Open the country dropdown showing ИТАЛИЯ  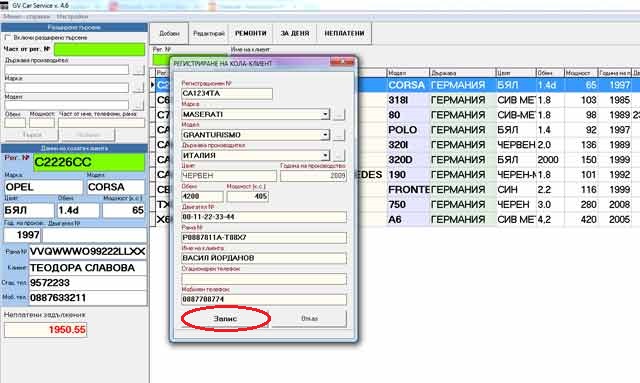(325, 155)
